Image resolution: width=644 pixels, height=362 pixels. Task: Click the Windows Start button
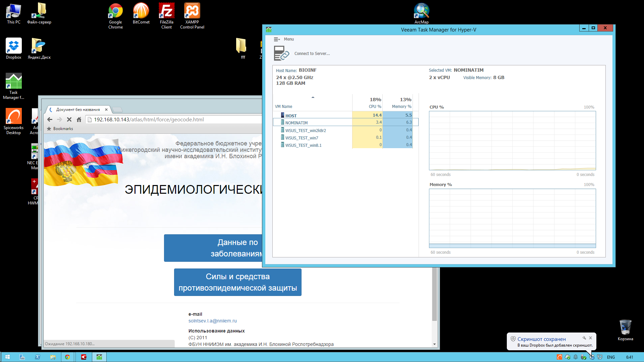7,357
